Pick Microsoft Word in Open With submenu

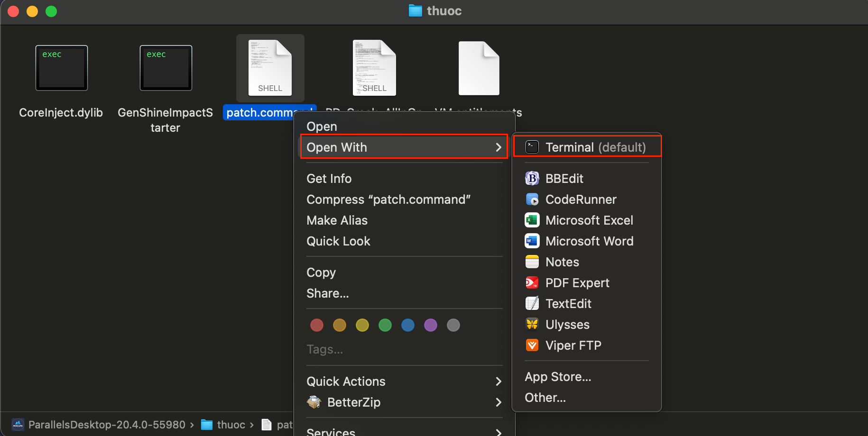click(x=589, y=241)
